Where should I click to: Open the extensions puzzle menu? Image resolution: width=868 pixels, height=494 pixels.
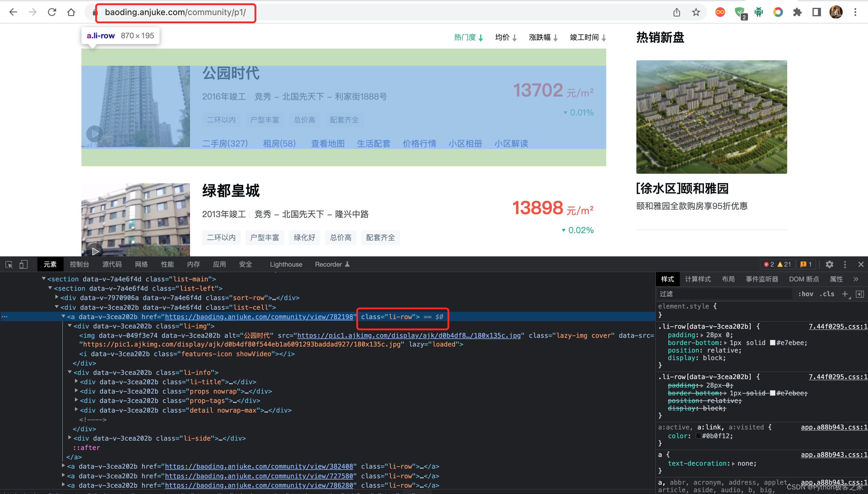coord(797,13)
